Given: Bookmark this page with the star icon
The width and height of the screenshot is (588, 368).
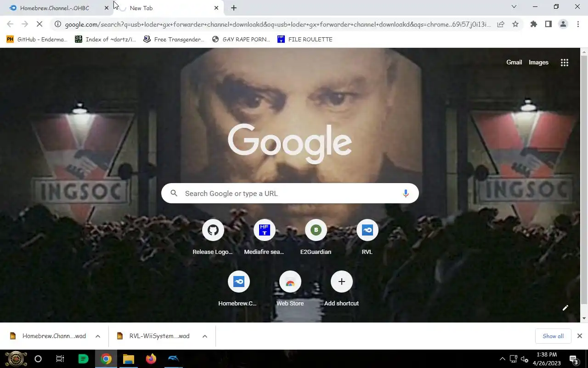Looking at the screenshot, I should coord(515,24).
